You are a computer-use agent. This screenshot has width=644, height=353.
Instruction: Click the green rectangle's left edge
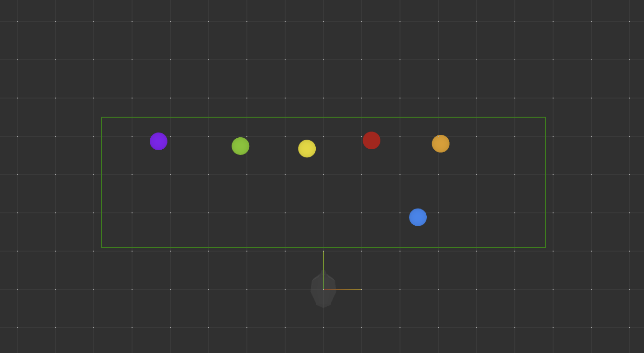[101, 182]
